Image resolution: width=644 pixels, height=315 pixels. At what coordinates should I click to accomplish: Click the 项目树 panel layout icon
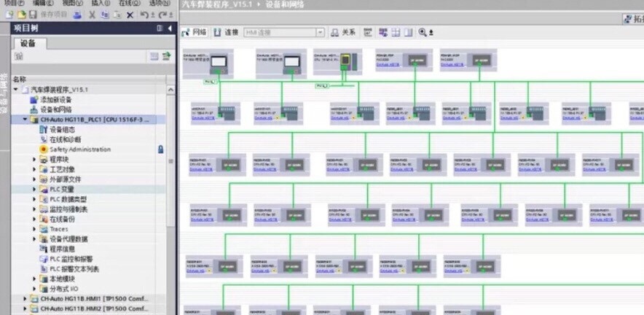point(160,28)
